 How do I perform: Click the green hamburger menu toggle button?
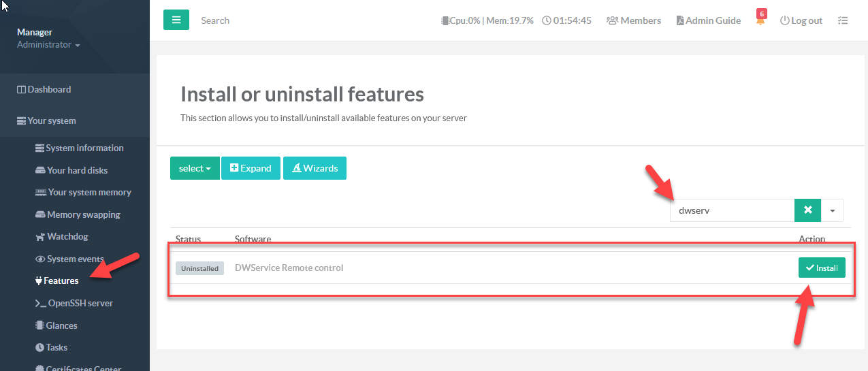click(176, 20)
